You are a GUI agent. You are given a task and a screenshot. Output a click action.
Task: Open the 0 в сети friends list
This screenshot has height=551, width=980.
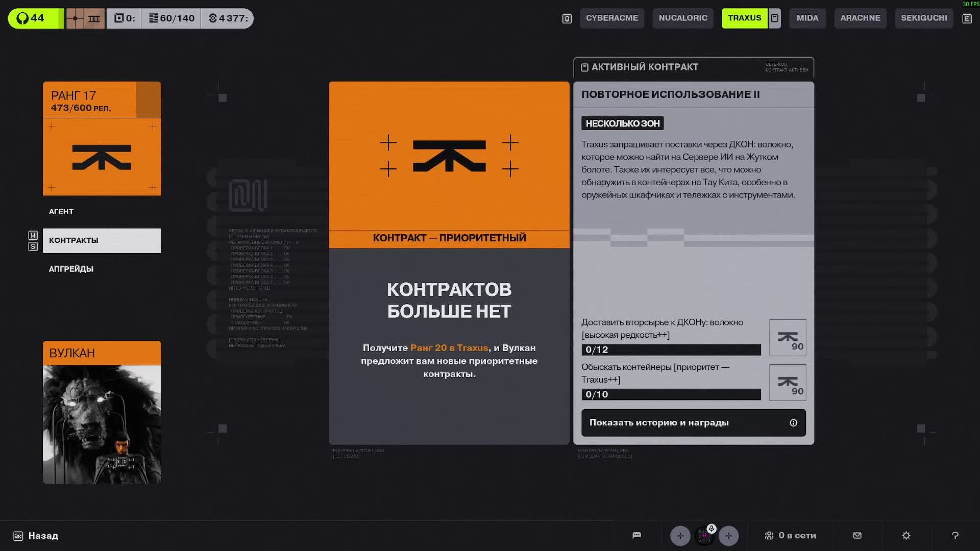point(790,536)
